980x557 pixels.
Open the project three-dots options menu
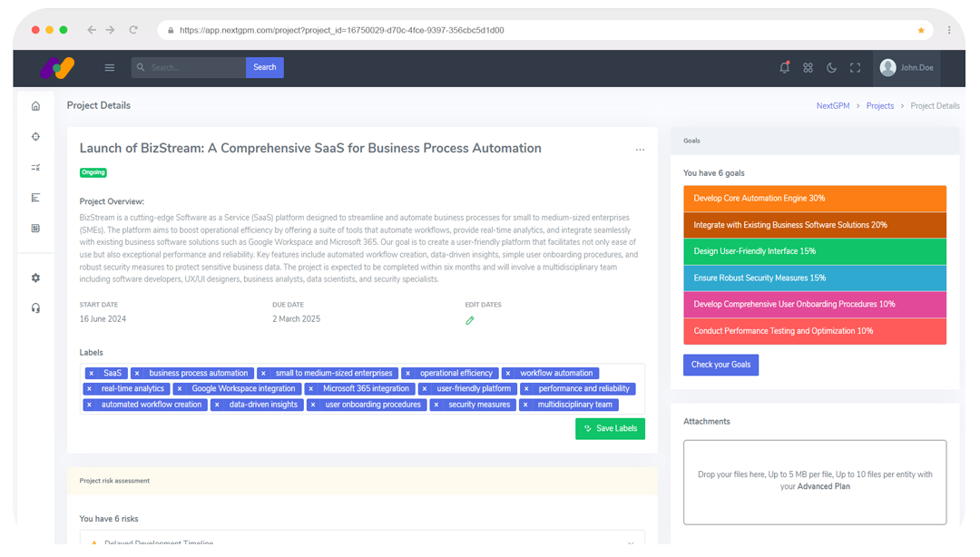coord(640,150)
